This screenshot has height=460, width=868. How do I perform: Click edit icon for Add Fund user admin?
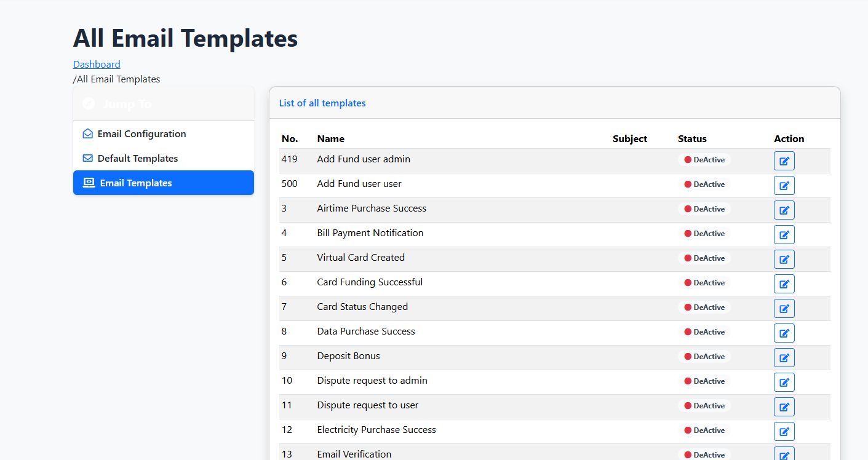[784, 161]
